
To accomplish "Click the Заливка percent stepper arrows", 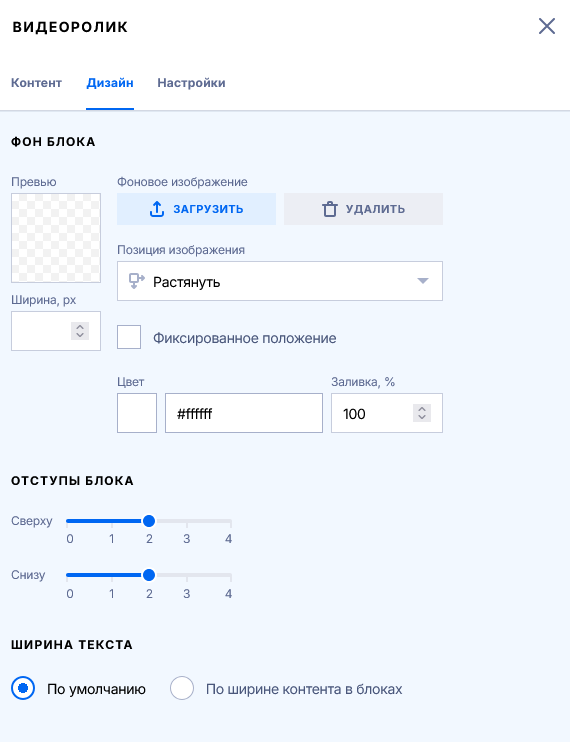I will tap(422, 413).
